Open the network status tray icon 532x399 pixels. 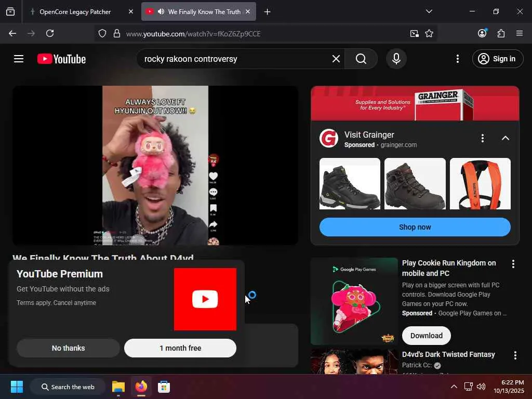[x=468, y=387]
